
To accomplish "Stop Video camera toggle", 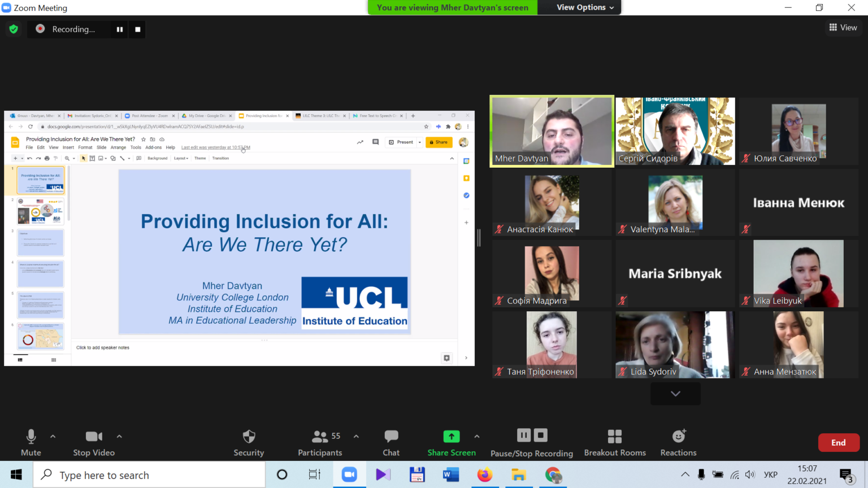I will pos(94,443).
